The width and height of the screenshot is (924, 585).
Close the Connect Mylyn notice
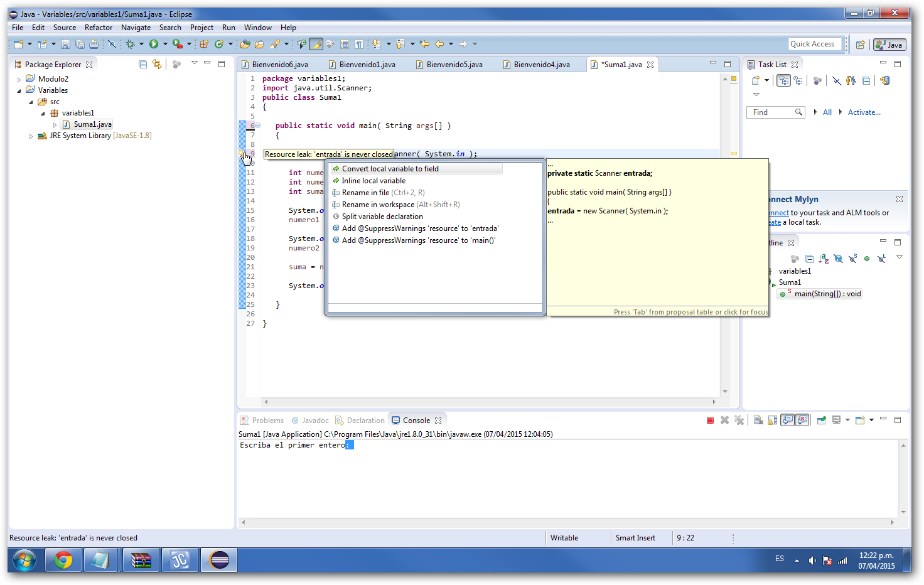(x=900, y=199)
